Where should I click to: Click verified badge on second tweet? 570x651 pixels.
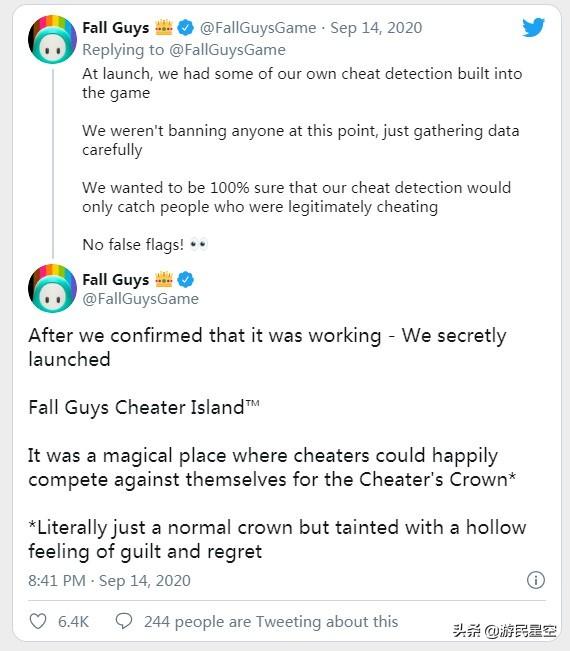[185, 279]
